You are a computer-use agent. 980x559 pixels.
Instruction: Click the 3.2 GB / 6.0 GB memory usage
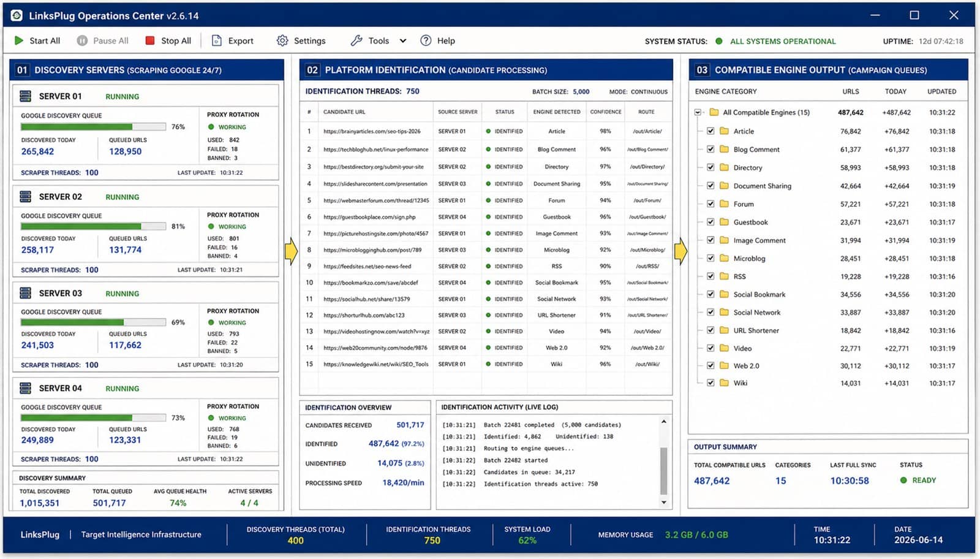[x=696, y=534]
